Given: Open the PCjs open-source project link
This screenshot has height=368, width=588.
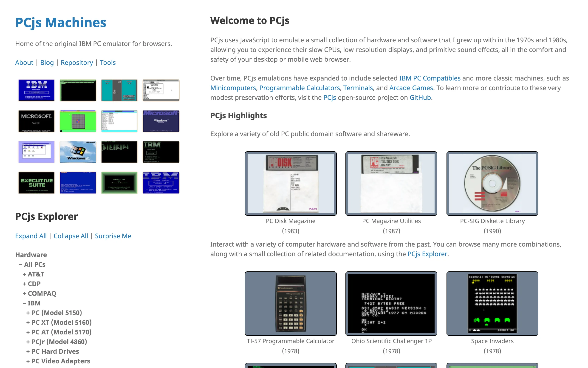Looking at the screenshot, I should click(x=329, y=98).
